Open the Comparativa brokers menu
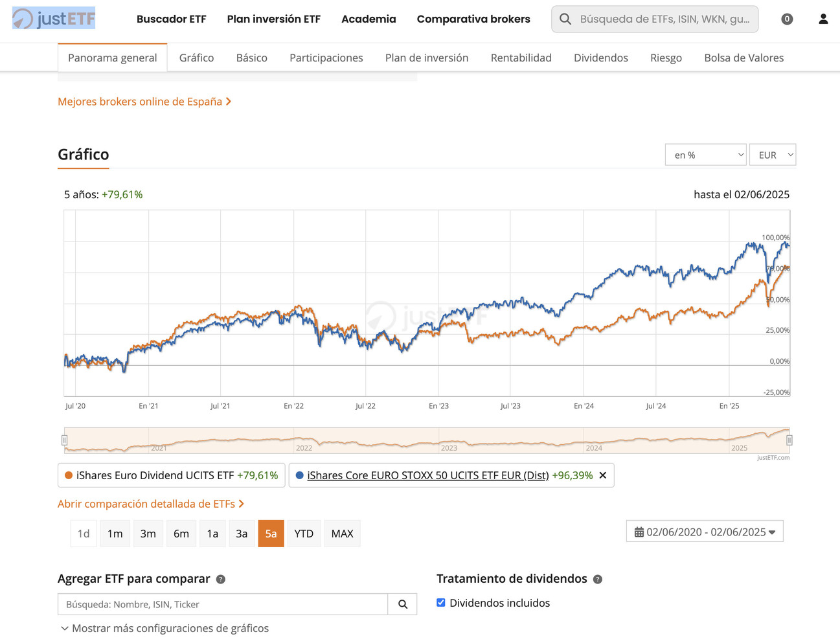This screenshot has width=840, height=643. click(473, 19)
